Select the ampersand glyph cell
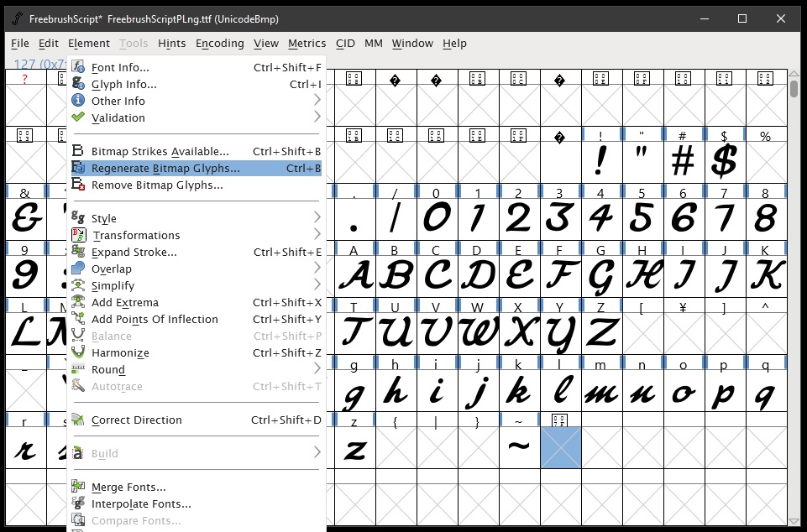This screenshot has width=807, height=532. tap(26, 219)
